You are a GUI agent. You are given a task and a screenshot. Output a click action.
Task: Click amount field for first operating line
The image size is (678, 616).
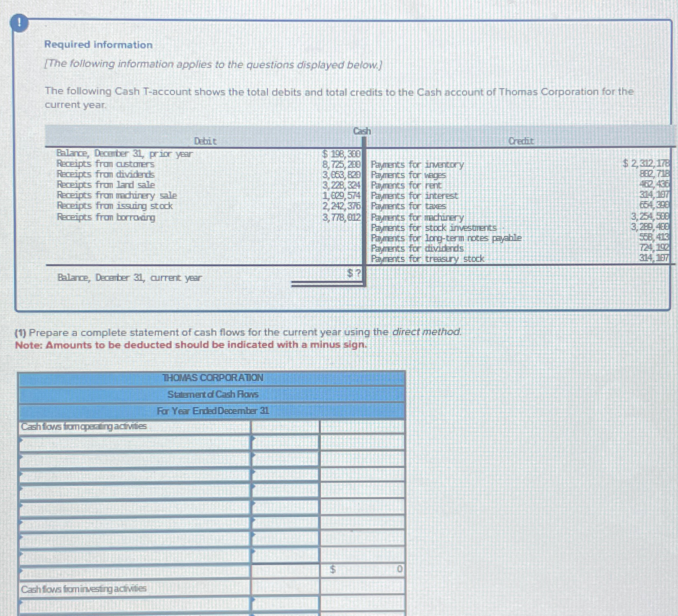pyautogui.click(x=285, y=443)
